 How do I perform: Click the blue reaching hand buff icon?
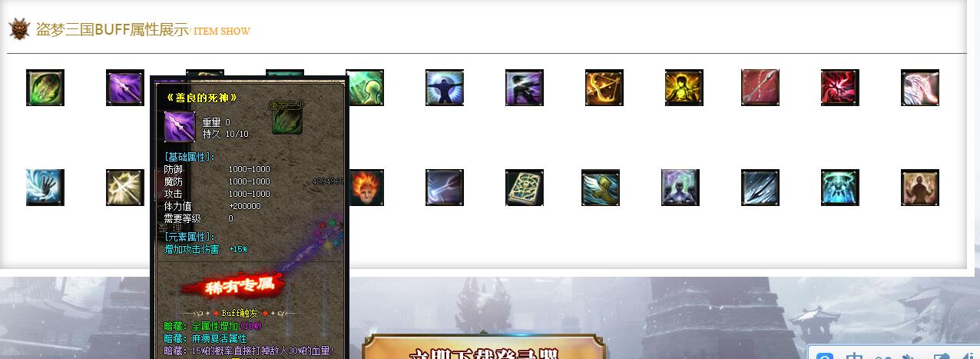45,188
